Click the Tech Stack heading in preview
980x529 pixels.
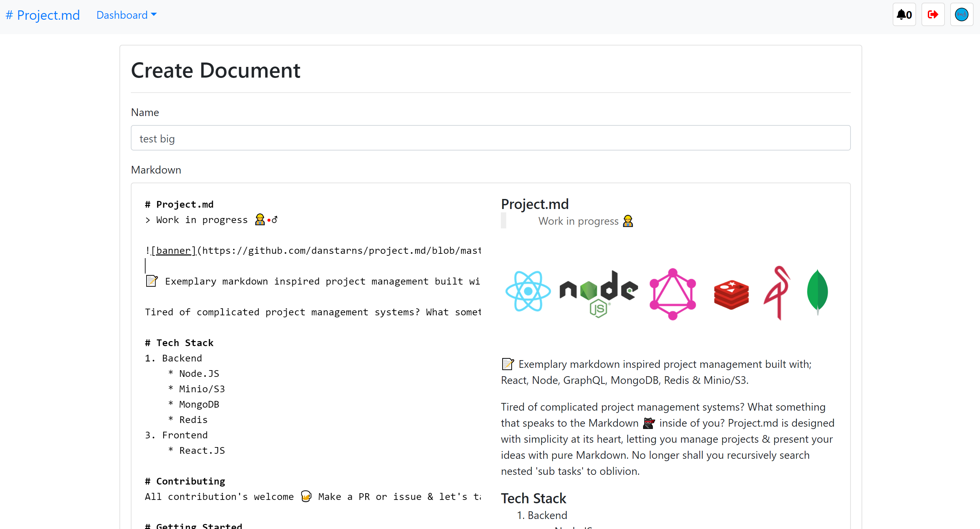(533, 498)
